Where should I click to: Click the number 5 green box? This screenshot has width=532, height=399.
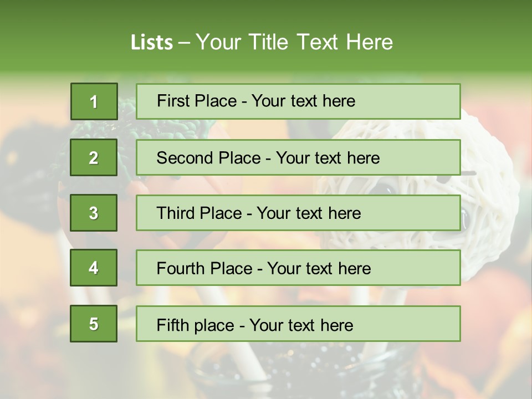94,324
